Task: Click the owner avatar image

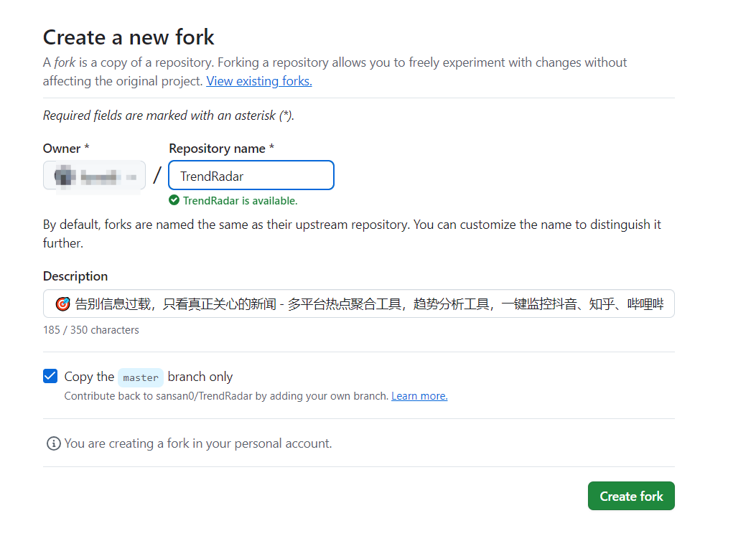Action: [62, 176]
